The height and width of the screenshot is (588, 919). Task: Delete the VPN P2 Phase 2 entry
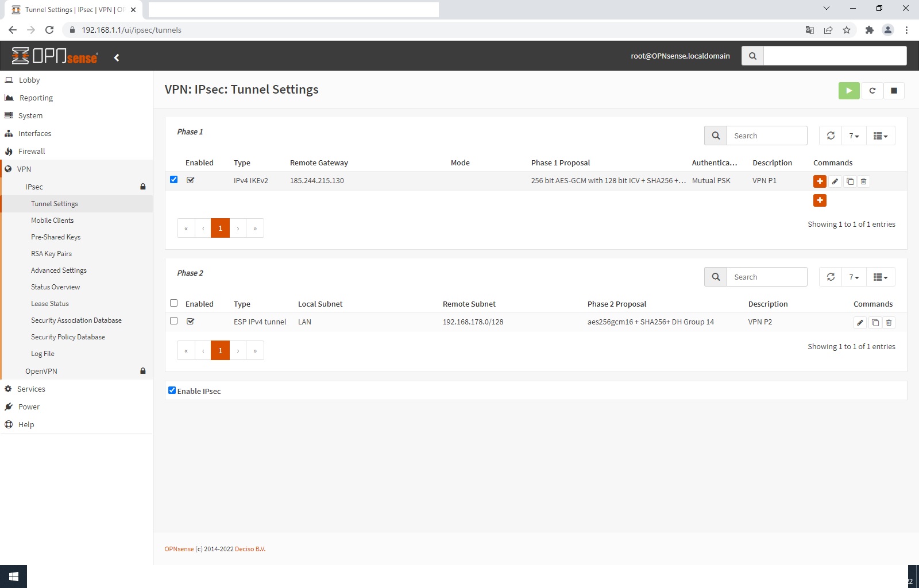pos(889,323)
